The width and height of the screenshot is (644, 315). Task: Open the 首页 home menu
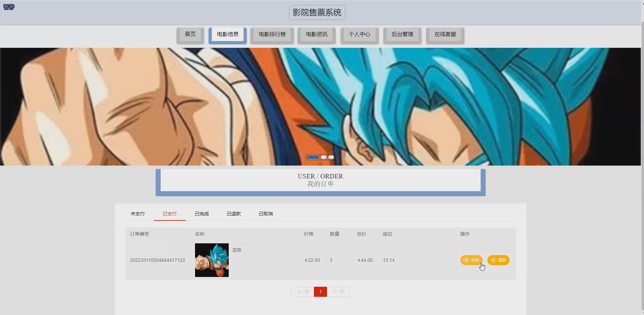[x=190, y=36]
